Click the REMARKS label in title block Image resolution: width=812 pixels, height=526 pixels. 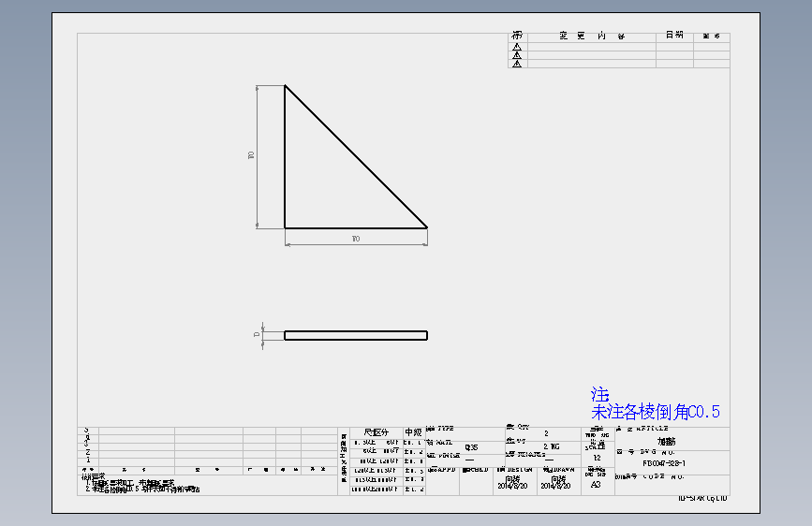click(530, 454)
